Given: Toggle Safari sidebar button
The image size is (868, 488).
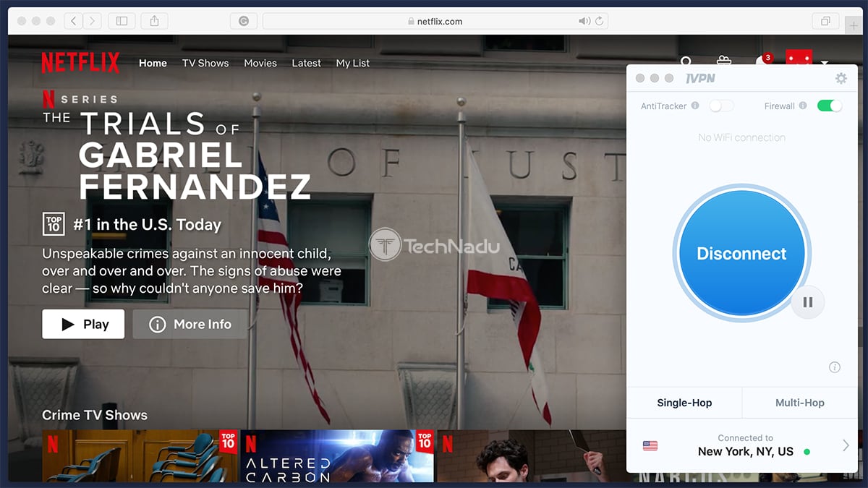Looking at the screenshot, I should (122, 21).
